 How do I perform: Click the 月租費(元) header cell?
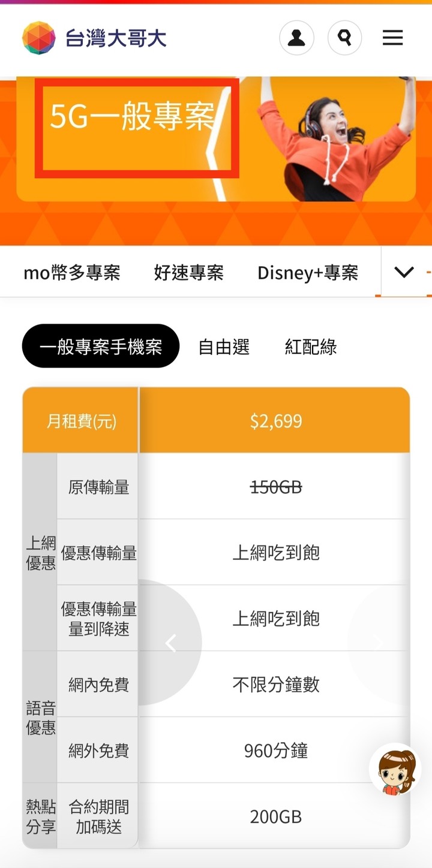(x=81, y=421)
